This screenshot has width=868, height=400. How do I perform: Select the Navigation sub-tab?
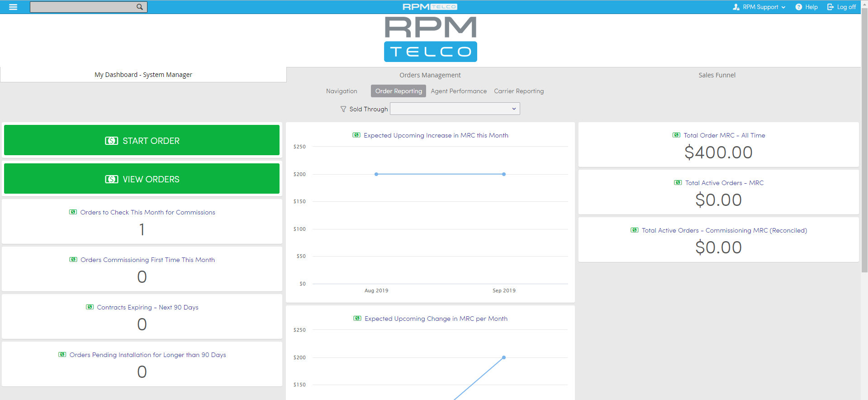click(342, 91)
